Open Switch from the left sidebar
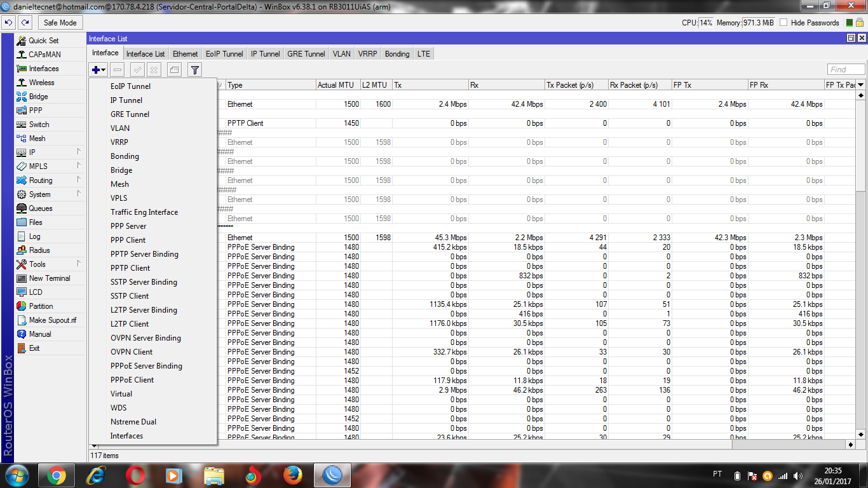This screenshot has width=868, height=488. tap(39, 125)
